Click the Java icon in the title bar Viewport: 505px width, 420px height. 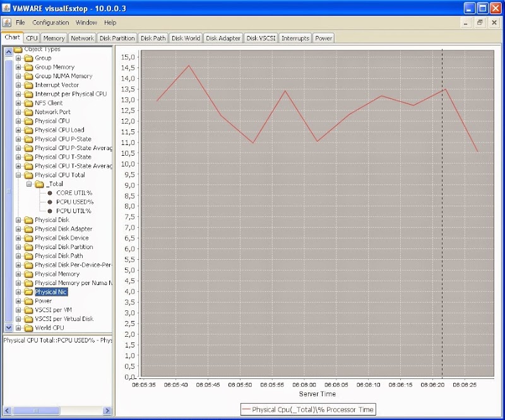pyautogui.click(x=6, y=8)
